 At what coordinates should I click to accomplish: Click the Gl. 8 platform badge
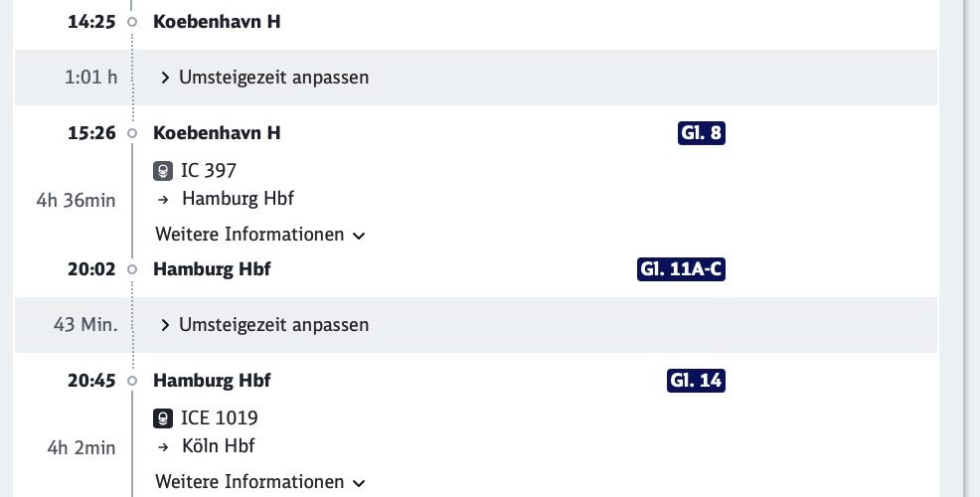coord(702,133)
